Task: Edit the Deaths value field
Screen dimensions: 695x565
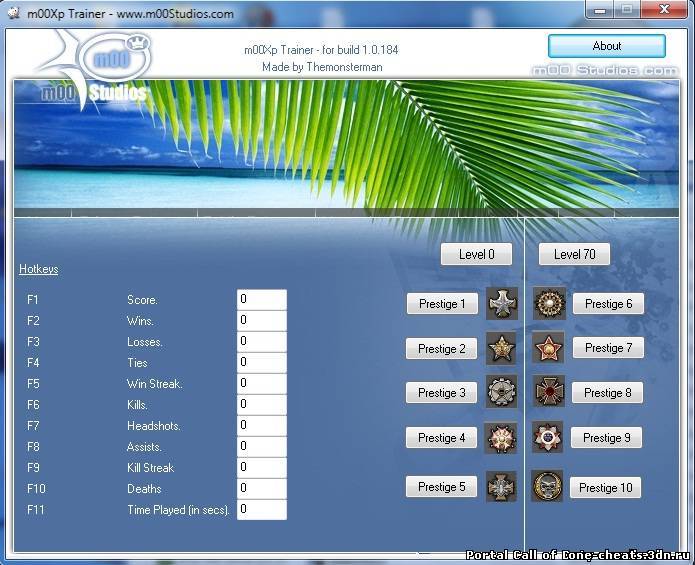Action: click(x=262, y=488)
